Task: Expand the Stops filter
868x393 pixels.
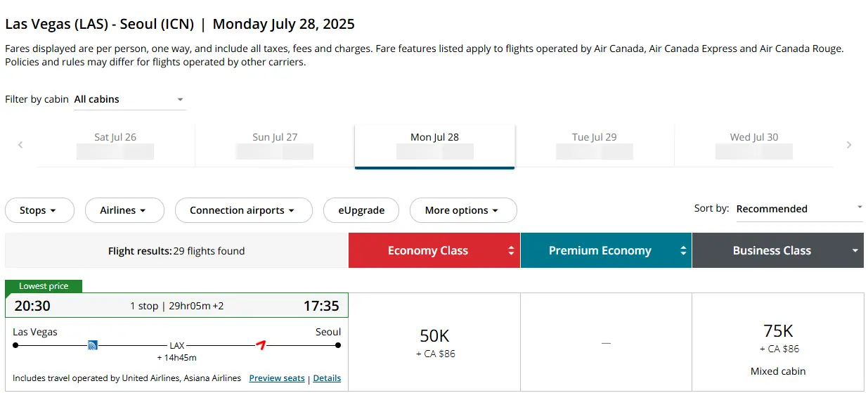Action: [x=39, y=210]
